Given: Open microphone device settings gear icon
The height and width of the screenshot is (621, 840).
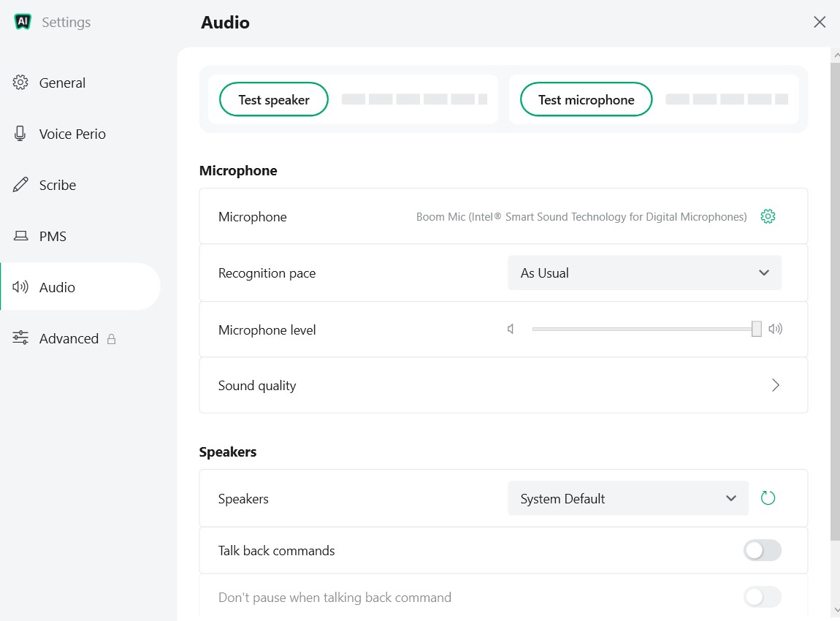Looking at the screenshot, I should [x=768, y=216].
